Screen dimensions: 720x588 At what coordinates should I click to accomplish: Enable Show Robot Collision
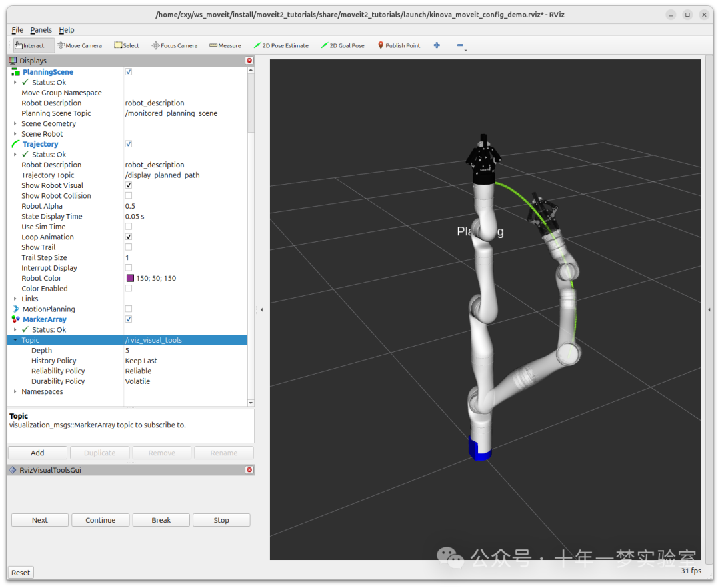click(x=129, y=195)
